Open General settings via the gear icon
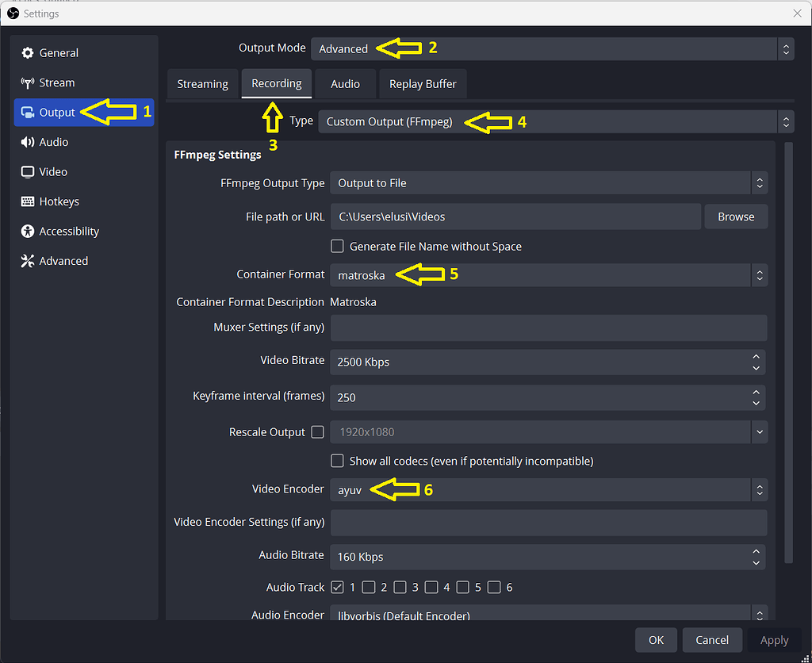 28,52
